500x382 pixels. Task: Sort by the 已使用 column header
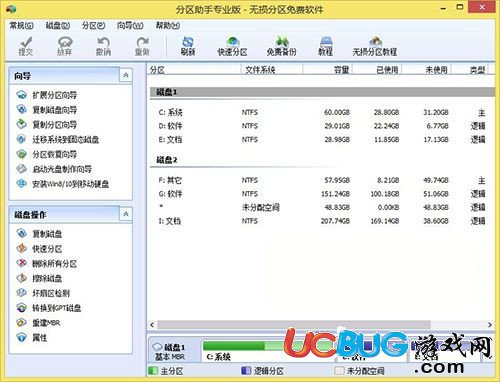[x=377, y=70]
